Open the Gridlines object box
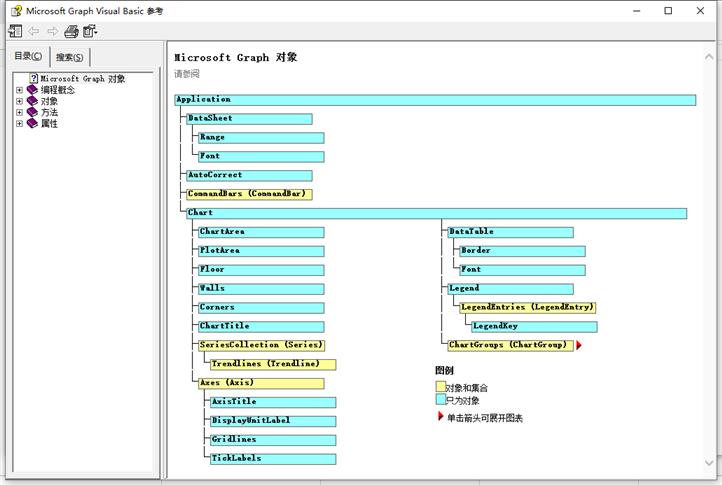The width and height of the screenshot is (722, 485). pos(273,440)
